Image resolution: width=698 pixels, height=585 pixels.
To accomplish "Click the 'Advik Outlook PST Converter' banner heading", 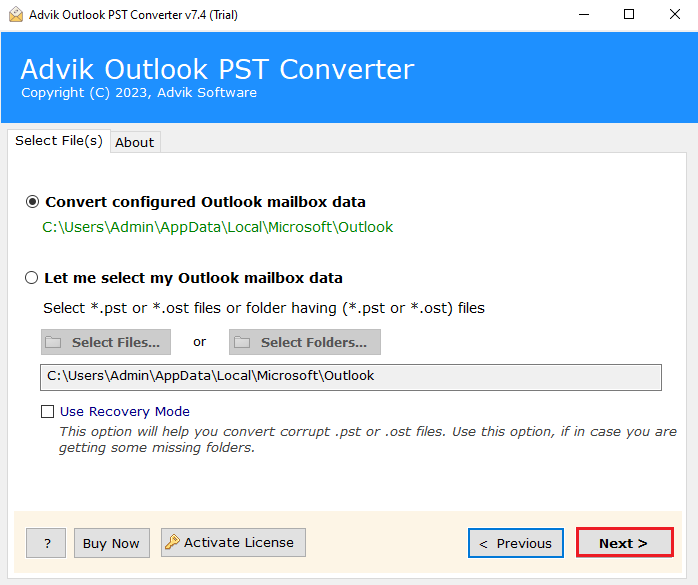I will tap(217, 69).
